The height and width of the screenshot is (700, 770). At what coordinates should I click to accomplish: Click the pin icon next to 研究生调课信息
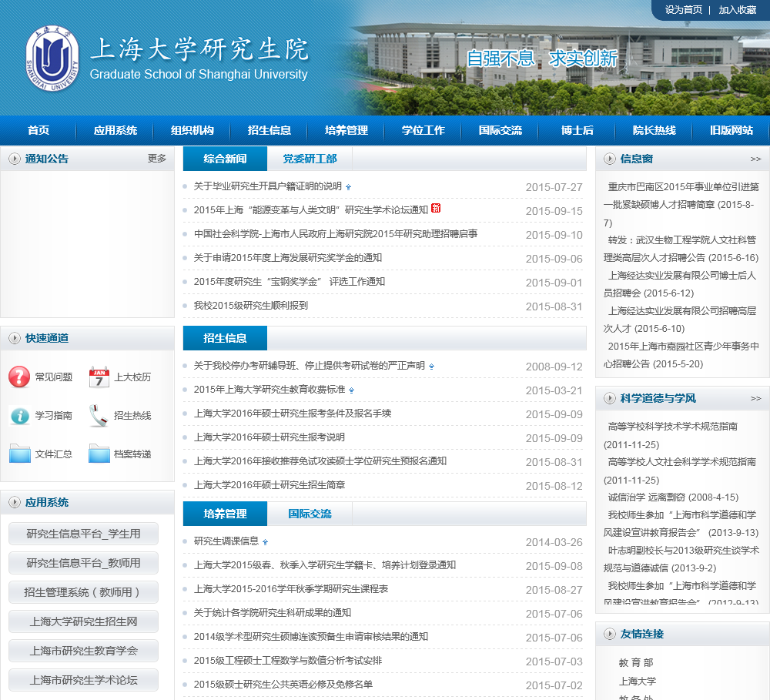pyautogui.click(x=265, y=542)
